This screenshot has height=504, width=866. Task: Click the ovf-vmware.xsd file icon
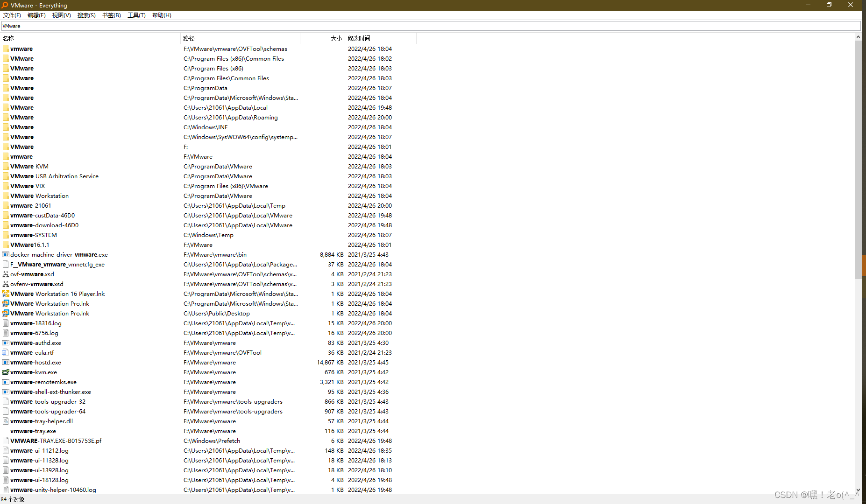coord(6,274)
